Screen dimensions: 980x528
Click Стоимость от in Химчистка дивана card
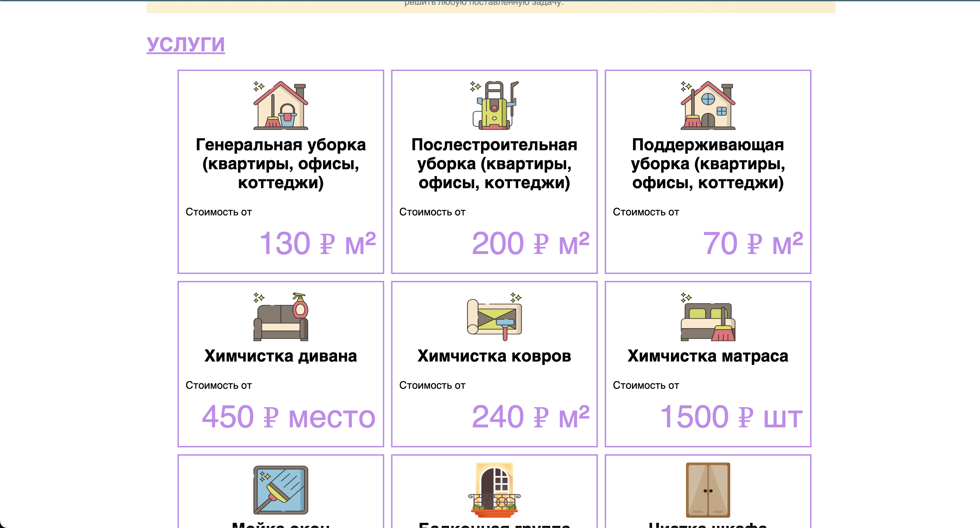coord(219,385)
